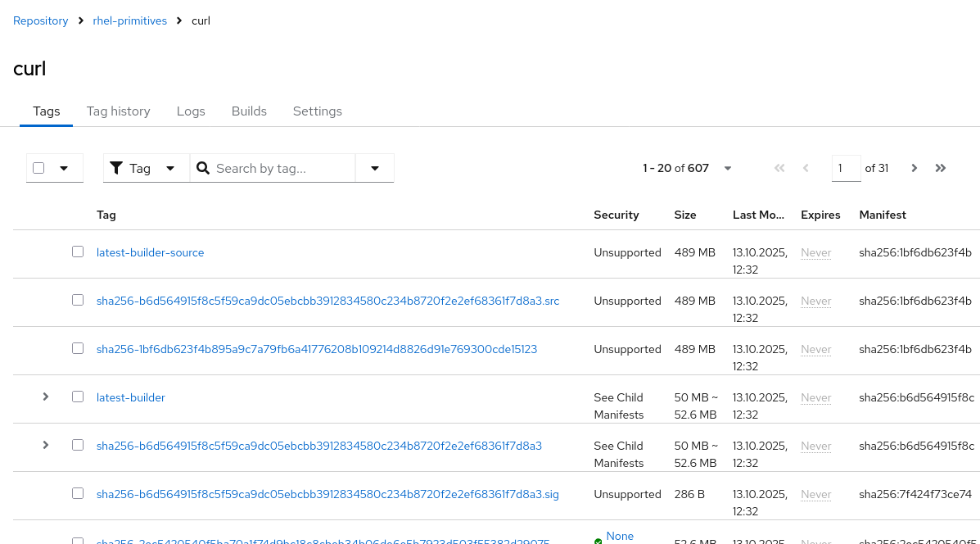
Task: Click See Child Manifests for latest-builder
Action: point(619,406)
